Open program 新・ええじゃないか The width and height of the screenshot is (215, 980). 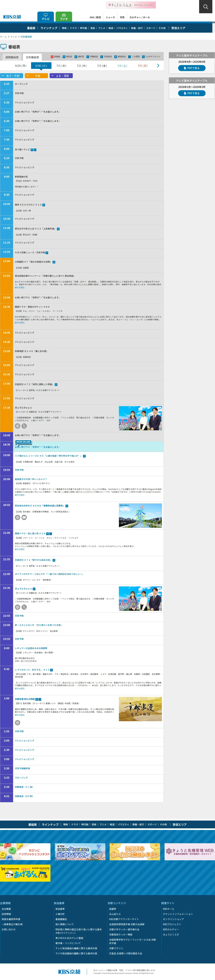38,625
